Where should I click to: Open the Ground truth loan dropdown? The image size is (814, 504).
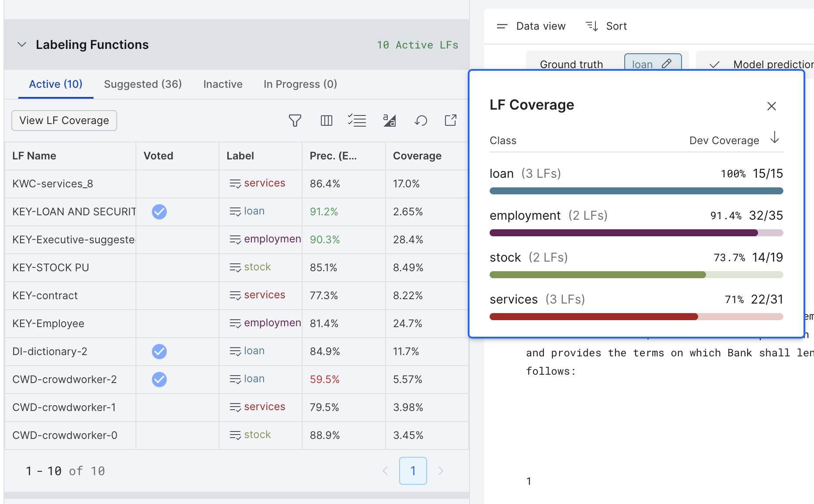pyautogui.click(x=653, y=62)
